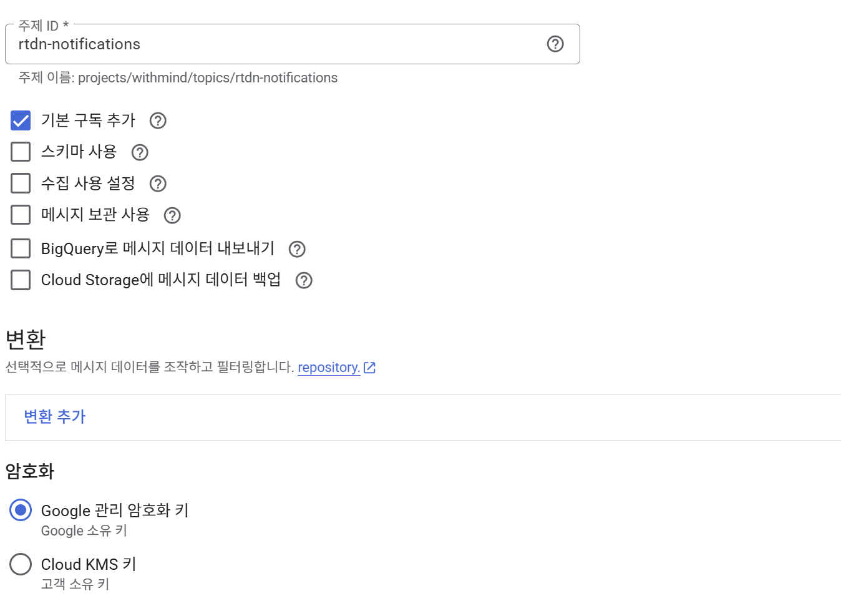Click help icon in 주제 ID field
The image size is (841, 616).
click(555, 44)
